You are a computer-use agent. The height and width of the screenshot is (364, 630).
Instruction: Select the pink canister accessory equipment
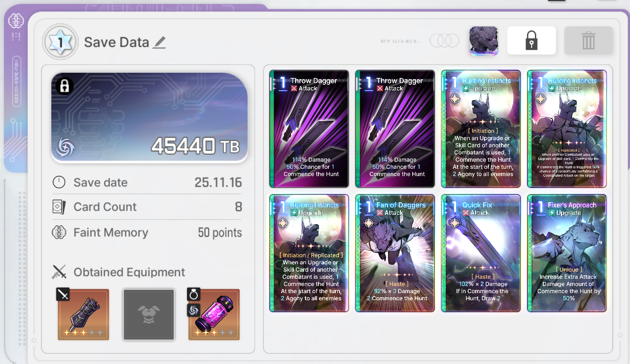pyautogui.click(x=214, y=314)
